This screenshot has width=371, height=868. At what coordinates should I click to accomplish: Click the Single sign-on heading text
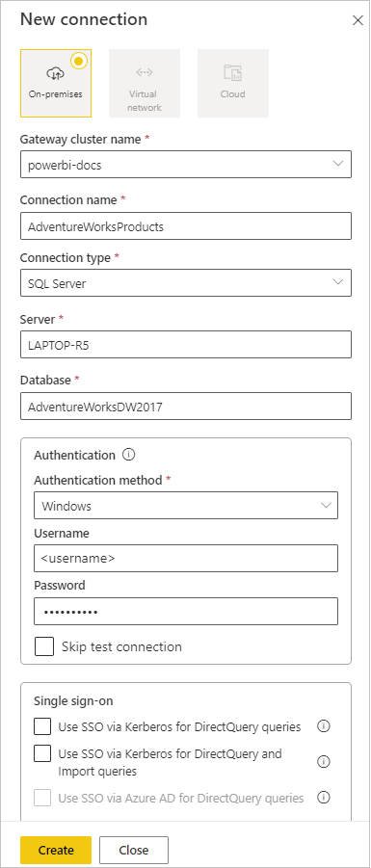(73, 700)
